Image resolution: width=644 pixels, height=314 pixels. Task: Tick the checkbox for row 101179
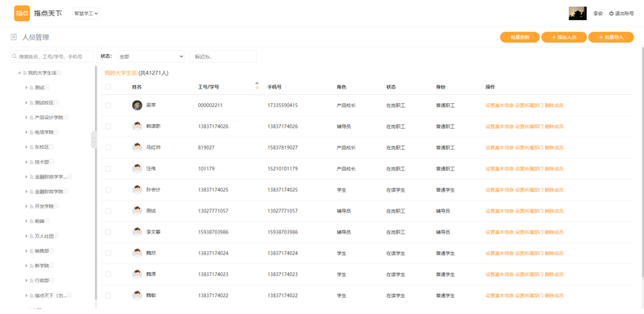click(108, 168)
